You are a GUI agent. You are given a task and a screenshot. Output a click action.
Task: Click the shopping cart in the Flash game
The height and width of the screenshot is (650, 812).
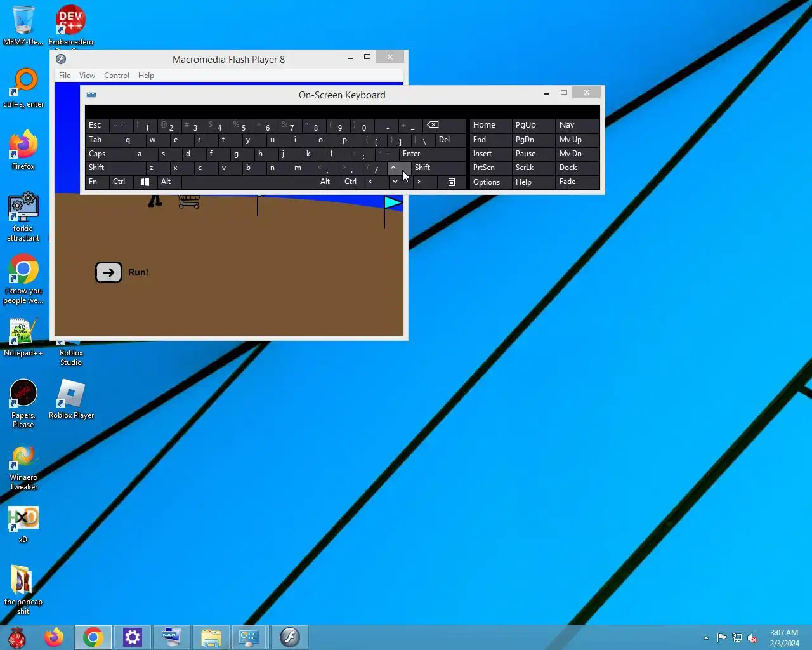190,202
